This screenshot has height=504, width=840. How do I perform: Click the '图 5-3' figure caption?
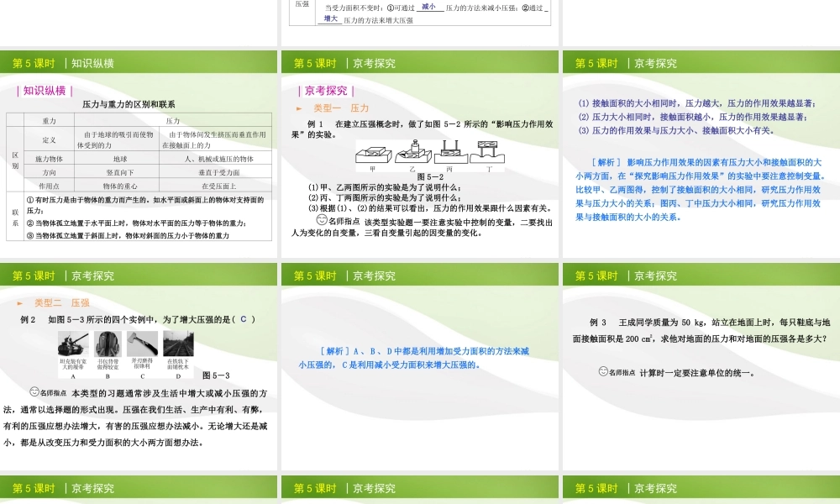pyautogui.click(x=216, y=375)
